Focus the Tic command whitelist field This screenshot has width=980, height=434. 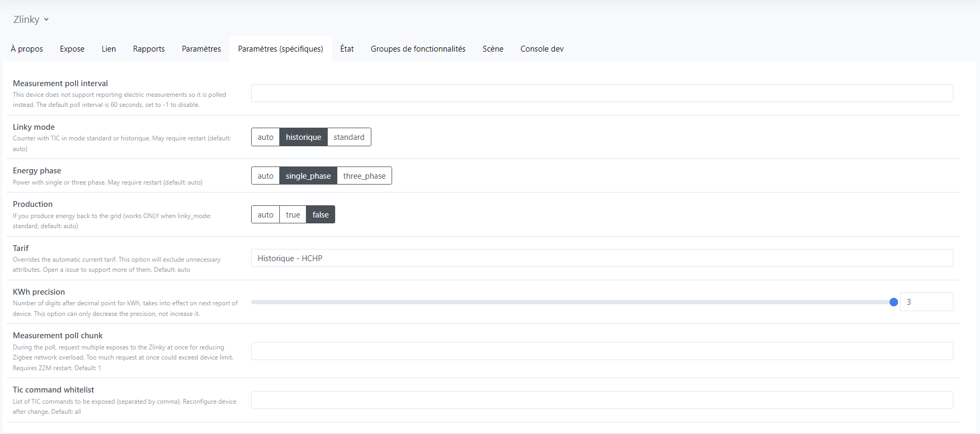[x=602, y=400]
